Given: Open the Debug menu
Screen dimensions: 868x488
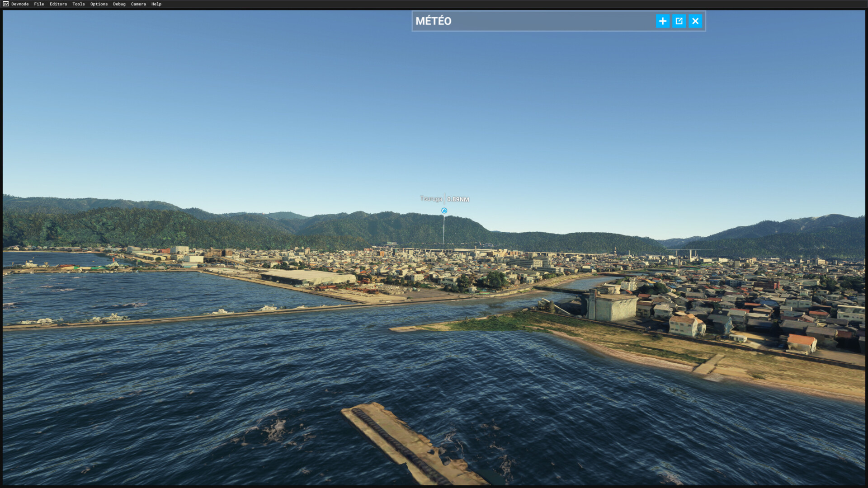Looking at the screenshot, I should [x=119, y=4].
